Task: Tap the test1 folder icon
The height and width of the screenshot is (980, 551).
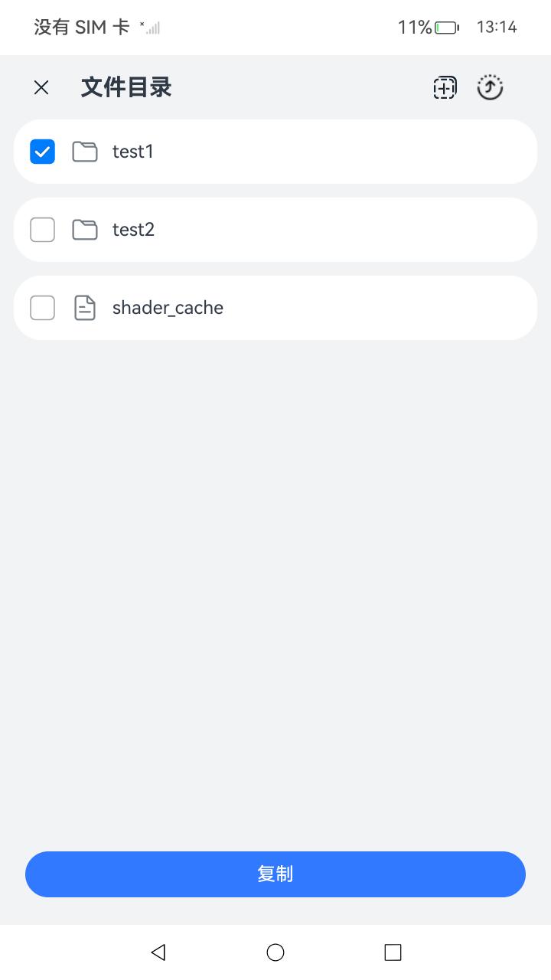Action: coord(85,152)
